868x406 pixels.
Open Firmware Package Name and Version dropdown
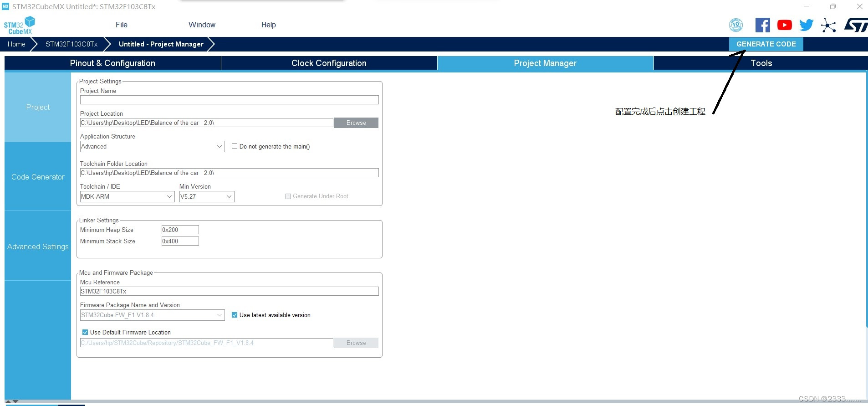[x=153, y=315]
